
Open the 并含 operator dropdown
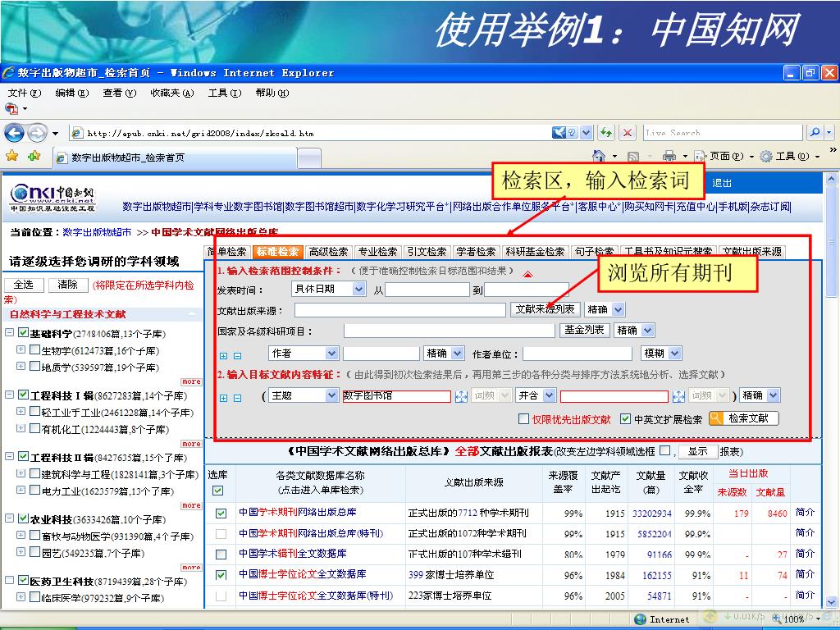549,395
